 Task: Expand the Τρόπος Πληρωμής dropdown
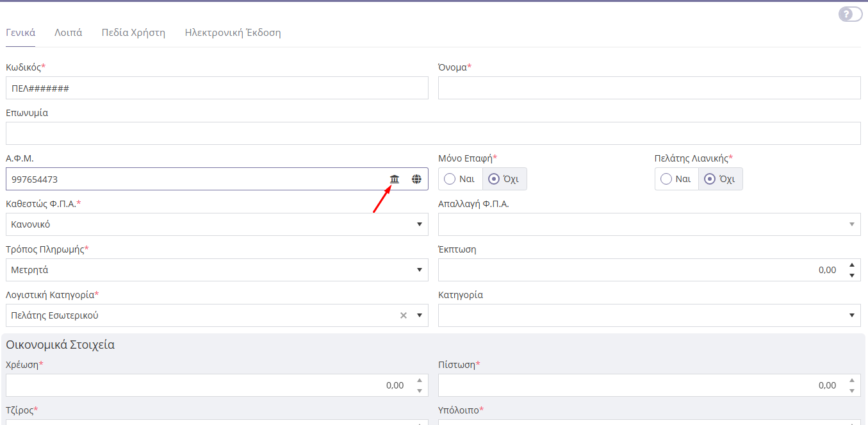420,270
